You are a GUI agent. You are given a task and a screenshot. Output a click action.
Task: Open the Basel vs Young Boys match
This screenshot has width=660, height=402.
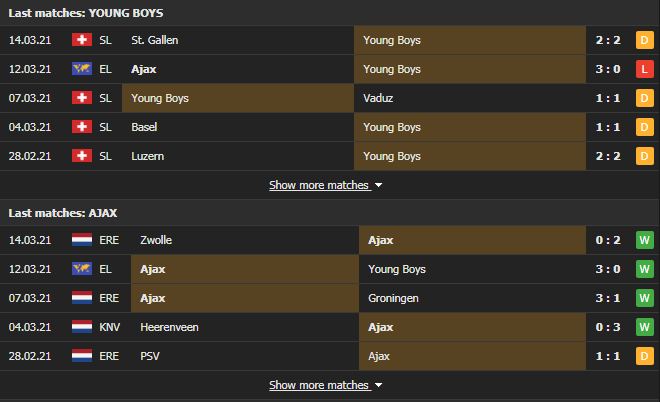330,127
